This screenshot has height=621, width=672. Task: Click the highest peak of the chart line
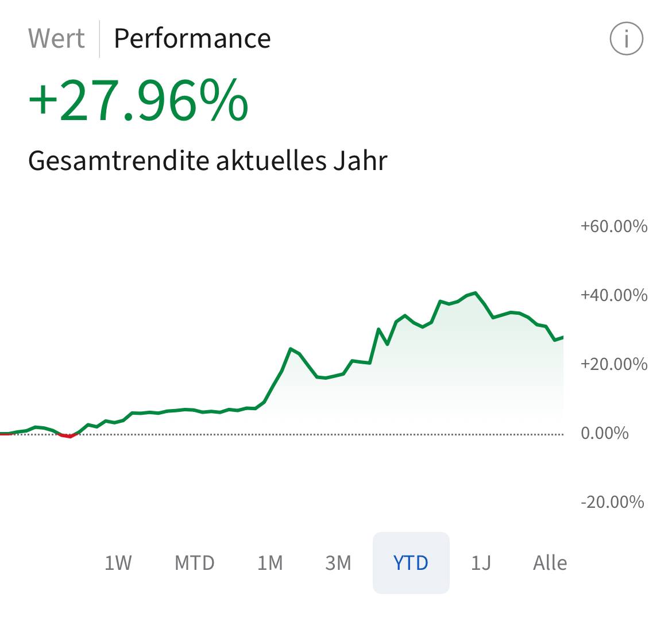coord(475,293)
